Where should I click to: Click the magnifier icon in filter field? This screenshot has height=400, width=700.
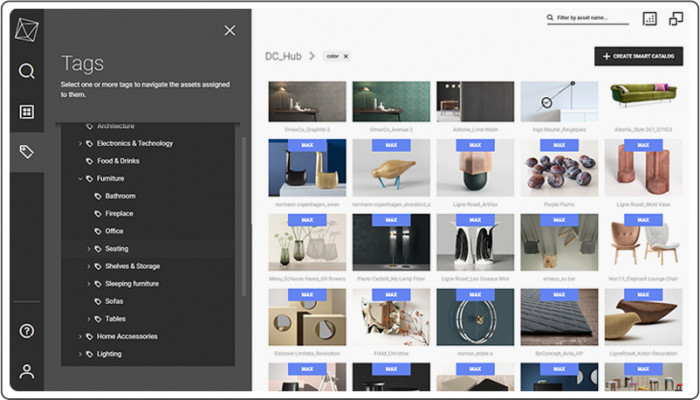pyautogui.click(x=550, y=18)
